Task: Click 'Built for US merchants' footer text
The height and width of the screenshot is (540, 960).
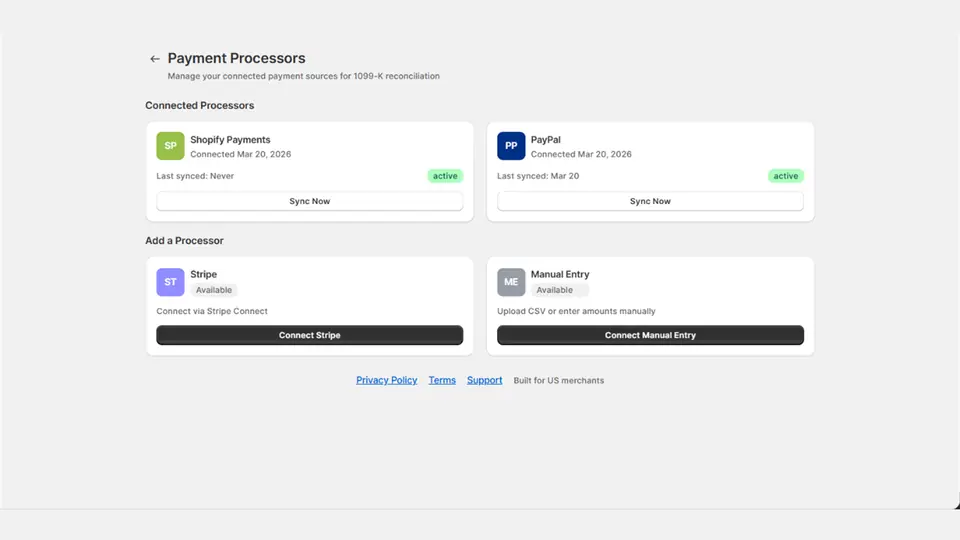Action: pos(558,380)
